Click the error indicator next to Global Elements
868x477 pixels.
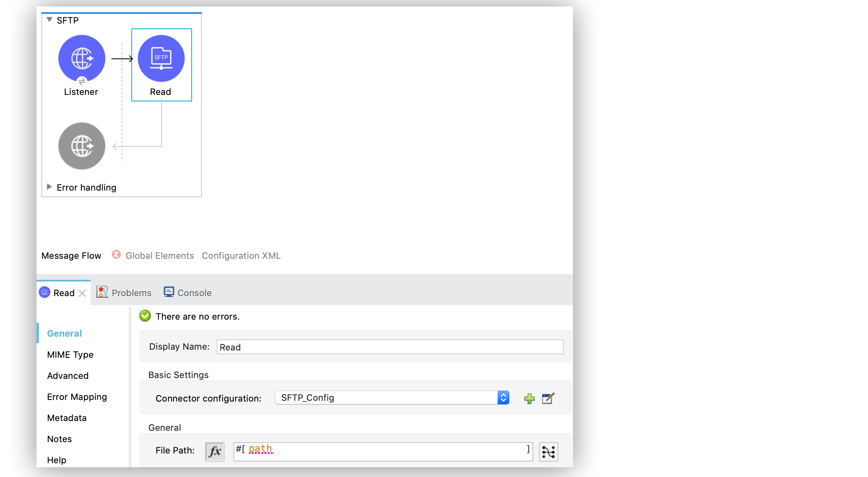click(x=116, y=255)
